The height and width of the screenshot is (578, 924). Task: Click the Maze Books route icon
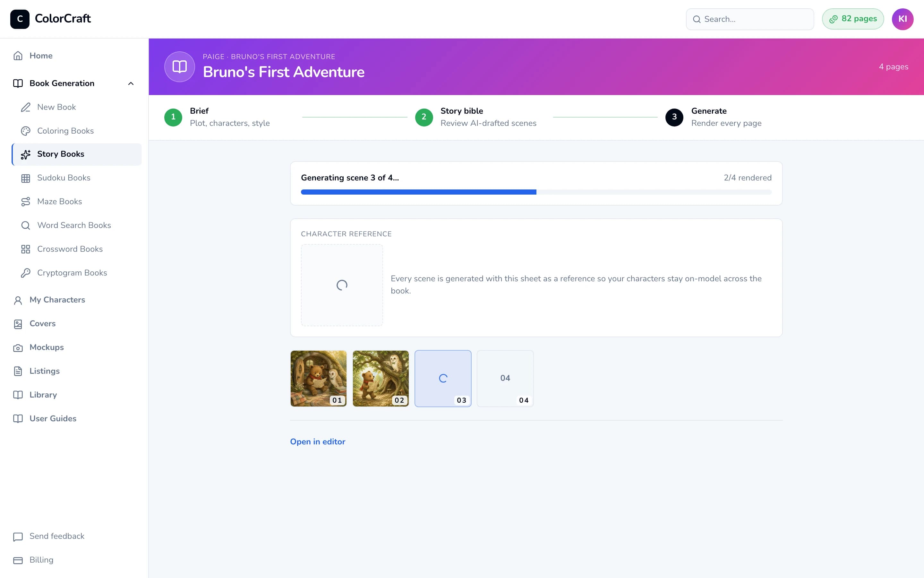pos(26,202)
